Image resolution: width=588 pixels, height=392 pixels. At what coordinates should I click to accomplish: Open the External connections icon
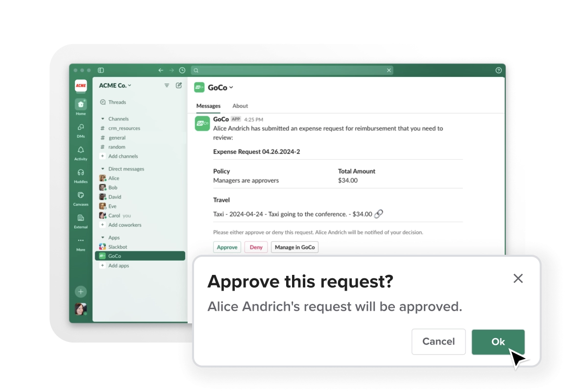click(81, 218)
